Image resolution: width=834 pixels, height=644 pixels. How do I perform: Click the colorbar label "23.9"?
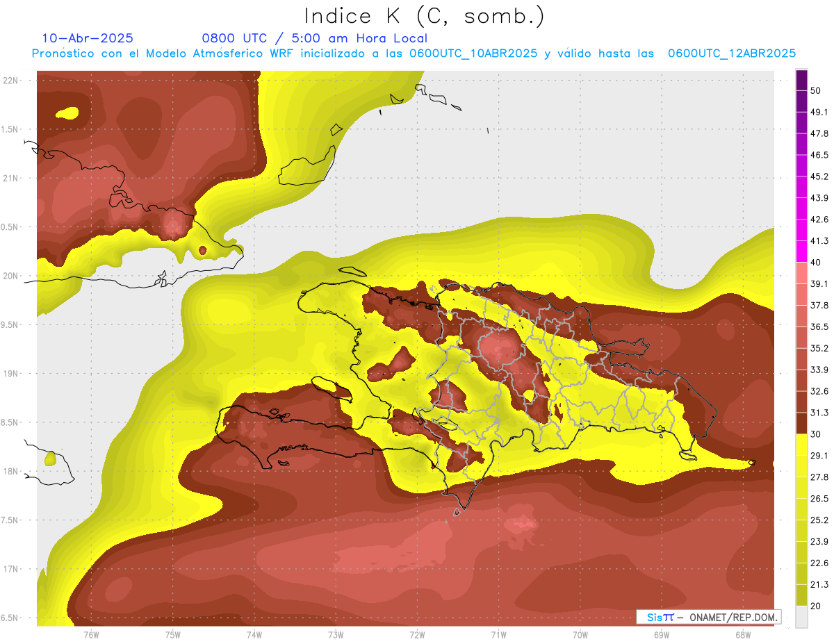[x=819, y=542]
